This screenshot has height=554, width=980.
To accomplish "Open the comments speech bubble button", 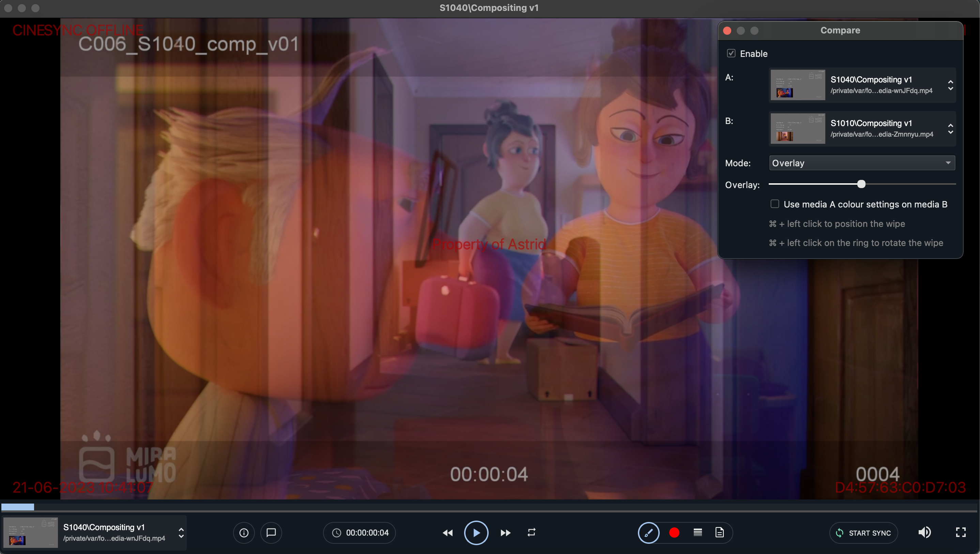I will click(271, 533).
